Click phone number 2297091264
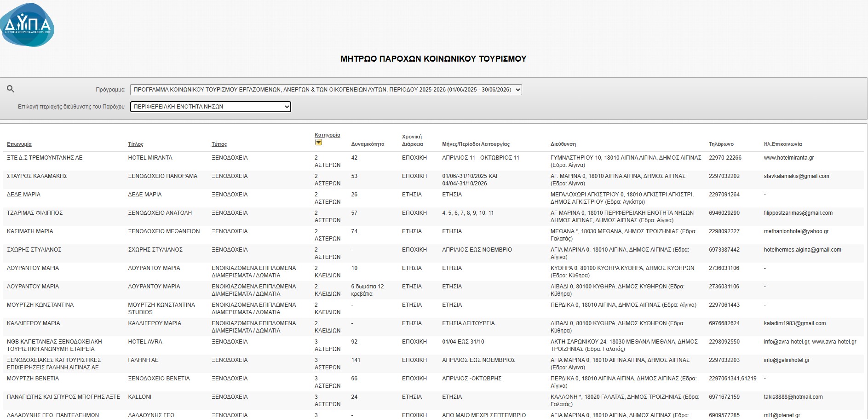 (724, 195)
